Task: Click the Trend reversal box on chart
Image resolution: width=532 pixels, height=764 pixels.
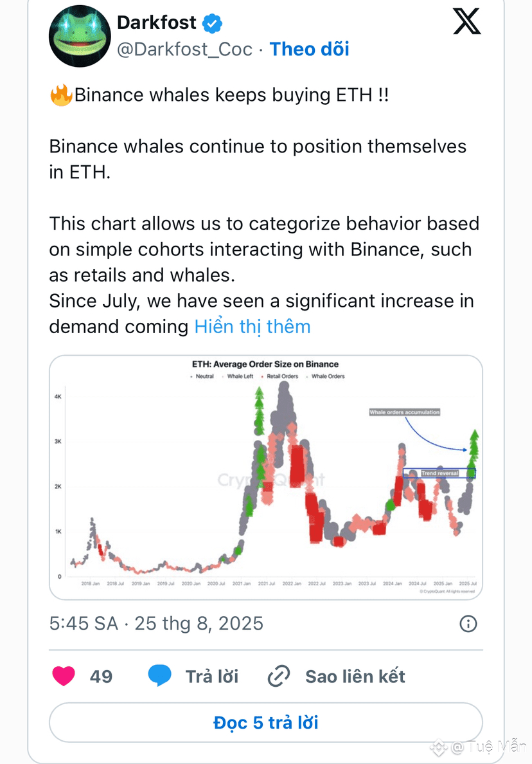Action: click(x=439, y=473)
